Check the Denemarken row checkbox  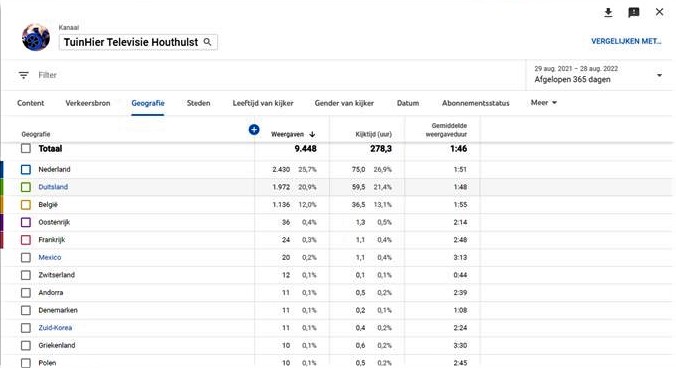pyautogui.click(x=26, y=310)
